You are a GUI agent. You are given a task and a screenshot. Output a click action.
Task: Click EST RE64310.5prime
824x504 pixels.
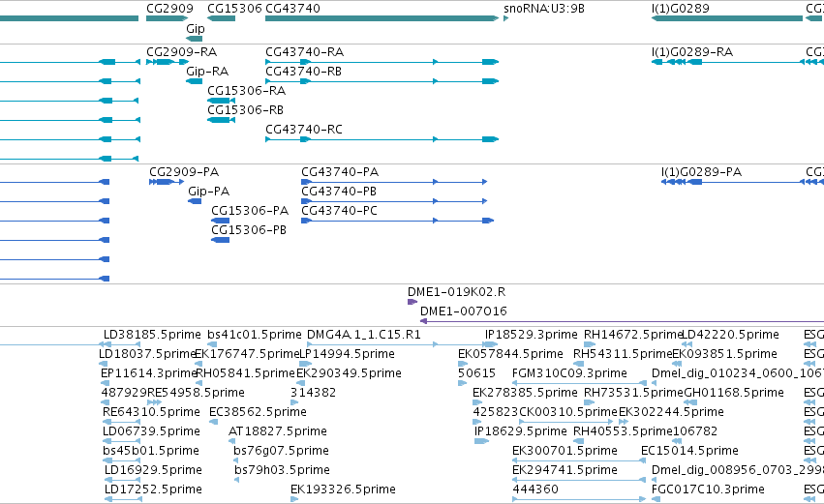click(151, 413)
